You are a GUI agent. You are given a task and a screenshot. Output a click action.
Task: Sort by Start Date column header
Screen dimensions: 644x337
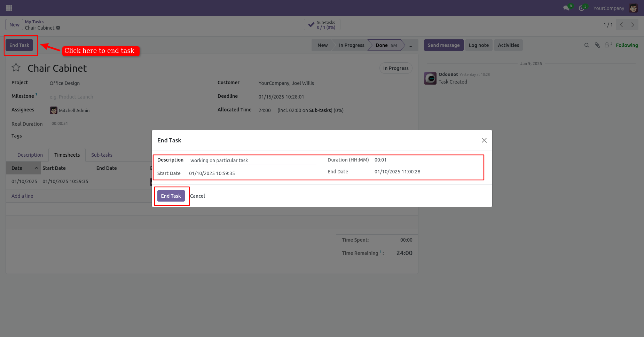coord(54,168)
